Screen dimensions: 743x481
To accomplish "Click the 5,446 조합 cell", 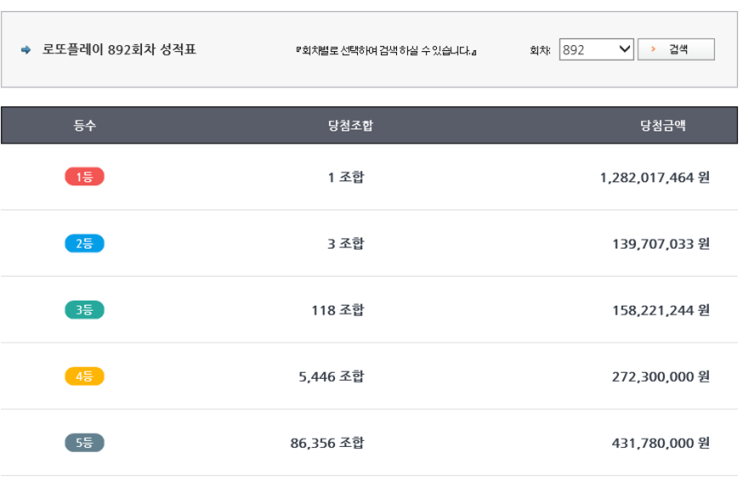I will point(331,376).
